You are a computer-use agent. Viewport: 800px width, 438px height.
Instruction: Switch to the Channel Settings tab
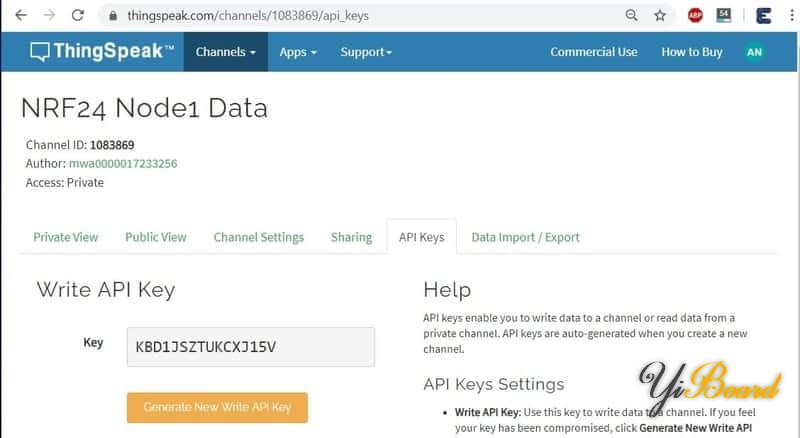click(258, 237)
